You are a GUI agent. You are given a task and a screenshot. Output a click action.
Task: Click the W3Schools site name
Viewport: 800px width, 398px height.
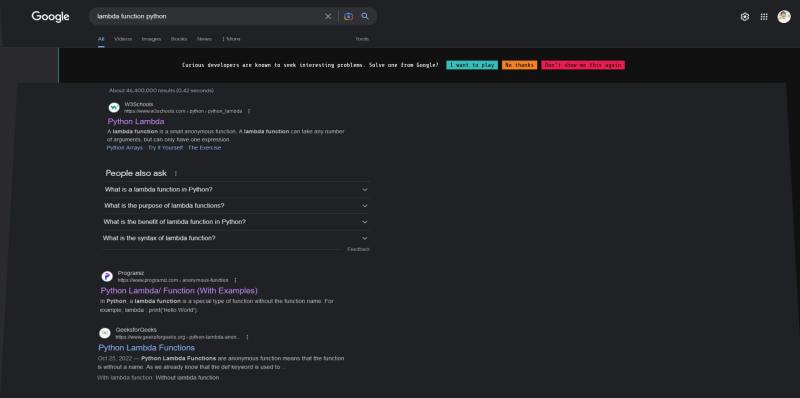coord(139,104)
